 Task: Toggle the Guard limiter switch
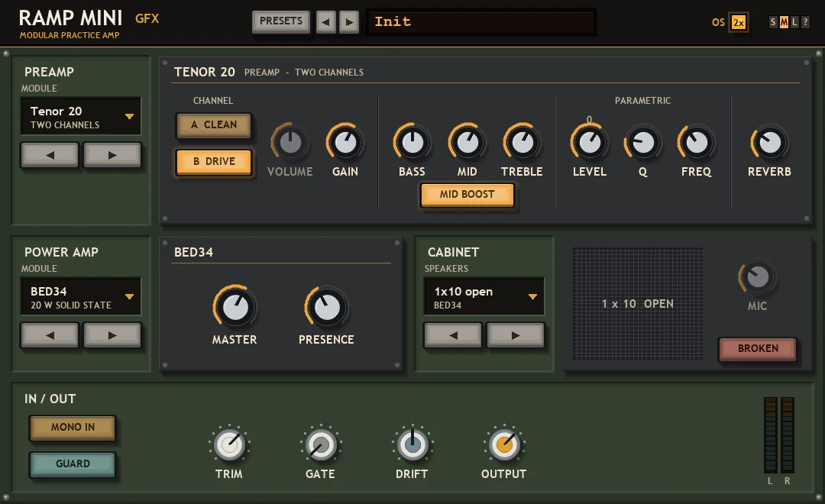[x=73, y=464]
